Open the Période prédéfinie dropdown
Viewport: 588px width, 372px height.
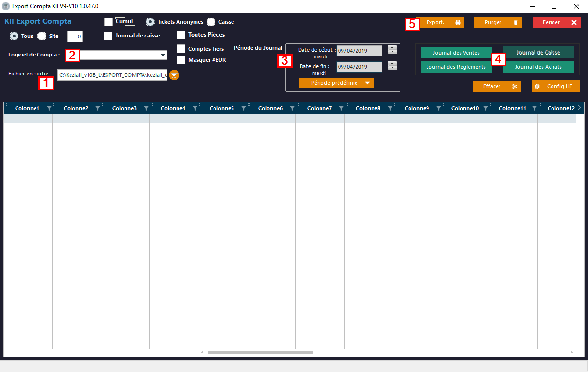click(x=337, y=83)
